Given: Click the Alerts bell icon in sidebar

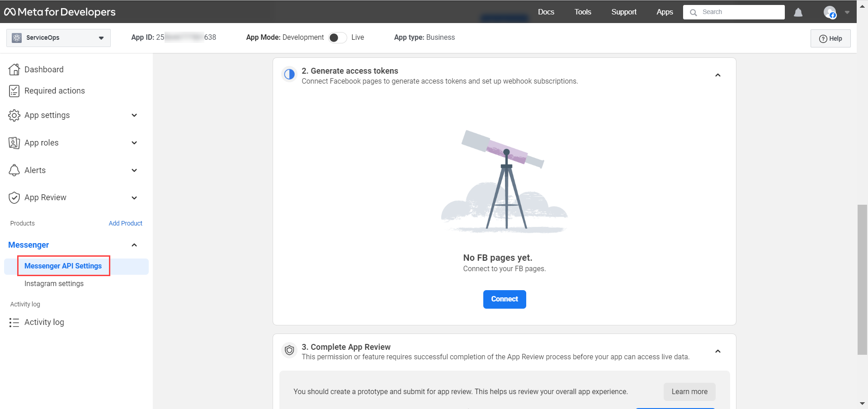Looking at the screenshot, I should pyautogui.click(x=14, y=170).
